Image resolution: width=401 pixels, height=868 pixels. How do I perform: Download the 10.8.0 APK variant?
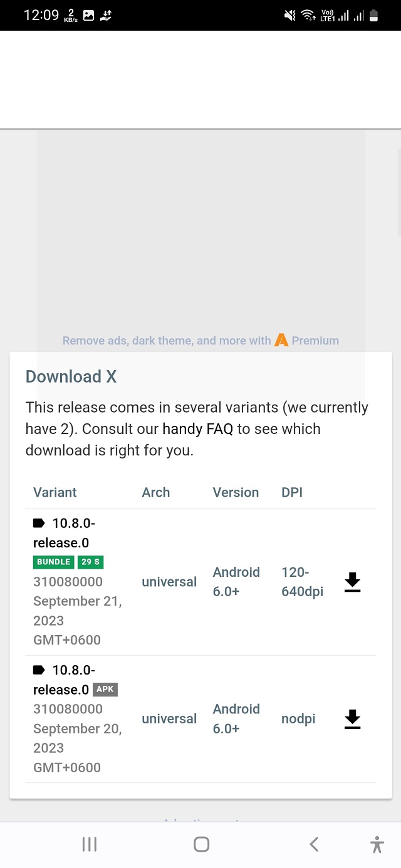point(353,720)
